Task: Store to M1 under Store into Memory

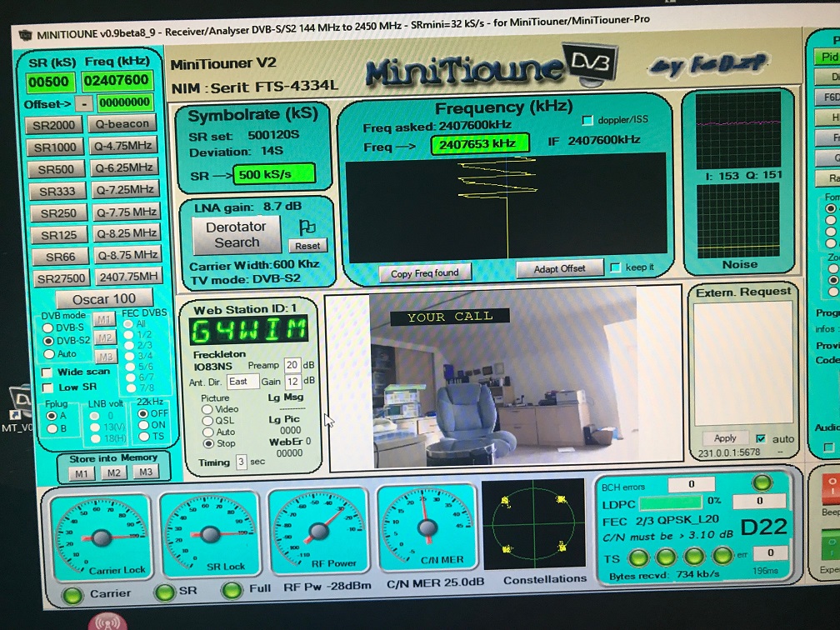Action: click(x=82, y=473)
